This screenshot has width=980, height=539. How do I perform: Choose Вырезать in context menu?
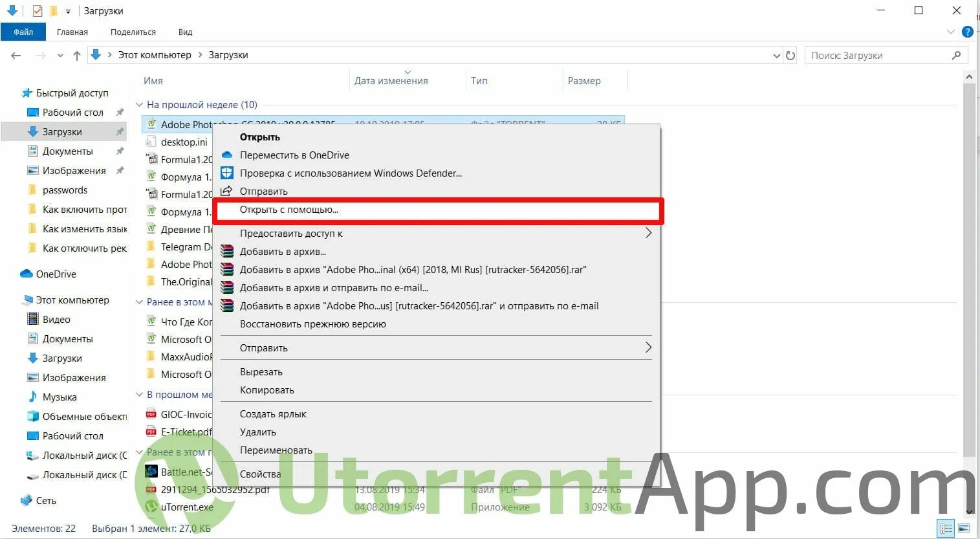261,372
